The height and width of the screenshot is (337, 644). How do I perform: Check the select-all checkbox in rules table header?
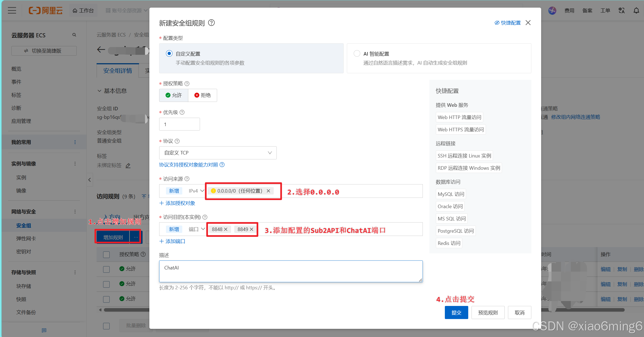(106, 255)
